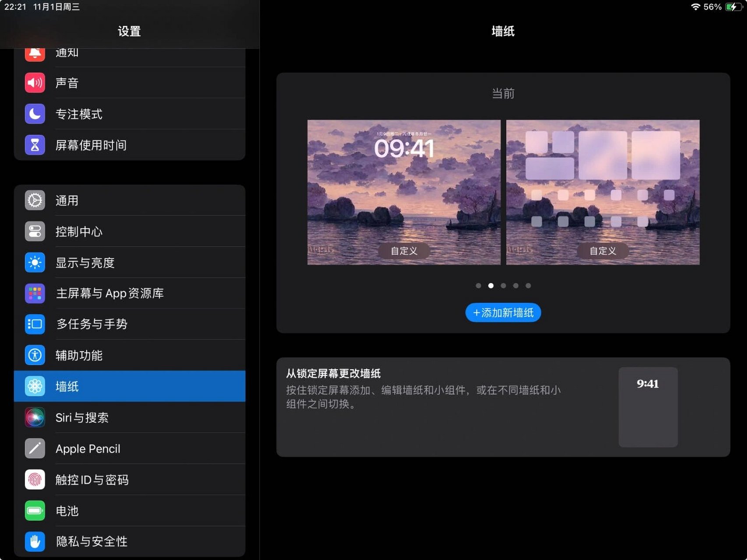Tap the 添加新墙纸 button
This screenshot has height=560, width=747.
[x=503, y=313]
